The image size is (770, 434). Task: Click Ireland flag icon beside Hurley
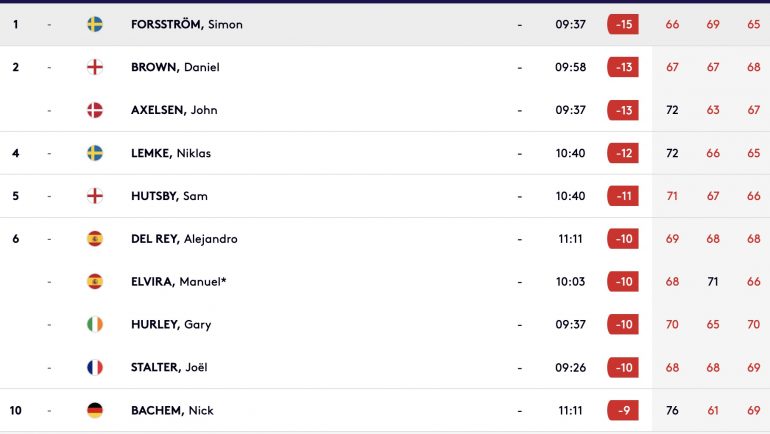coord(95,324)
